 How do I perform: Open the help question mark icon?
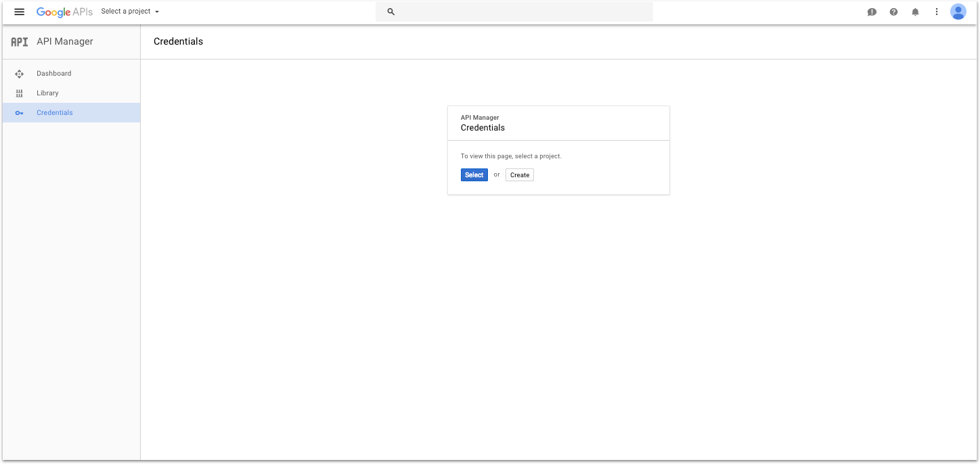pyautogui.click(x=893, y=12)
